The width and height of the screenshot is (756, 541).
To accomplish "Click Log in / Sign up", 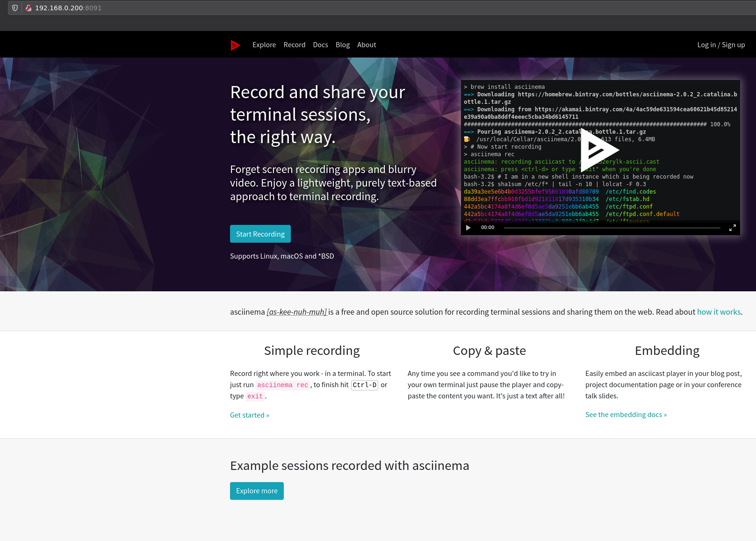I will point(721,45).
